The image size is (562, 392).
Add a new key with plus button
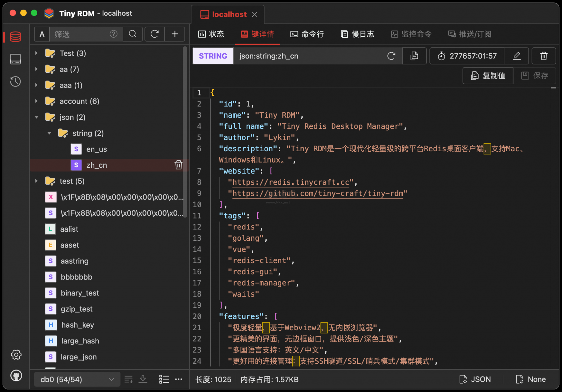(175, 34)
